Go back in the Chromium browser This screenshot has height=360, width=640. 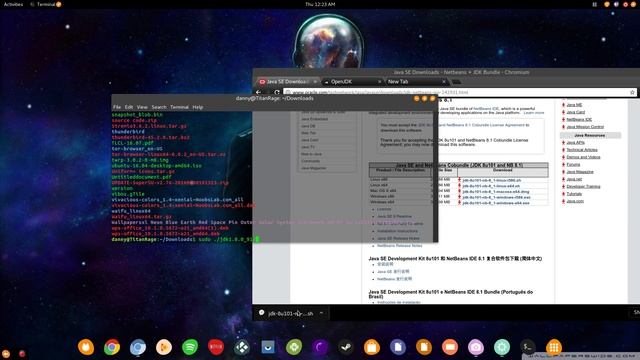[258, 92]
